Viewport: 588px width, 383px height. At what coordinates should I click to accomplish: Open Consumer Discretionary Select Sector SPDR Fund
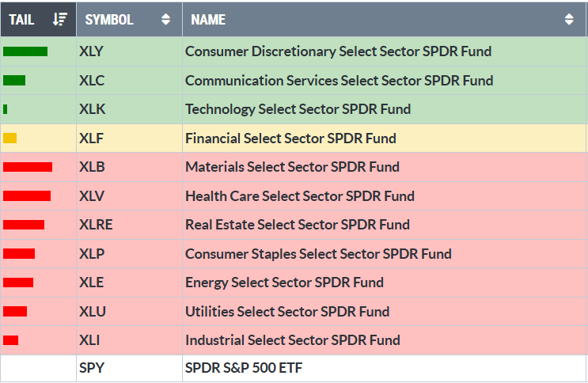pos(338,51)
